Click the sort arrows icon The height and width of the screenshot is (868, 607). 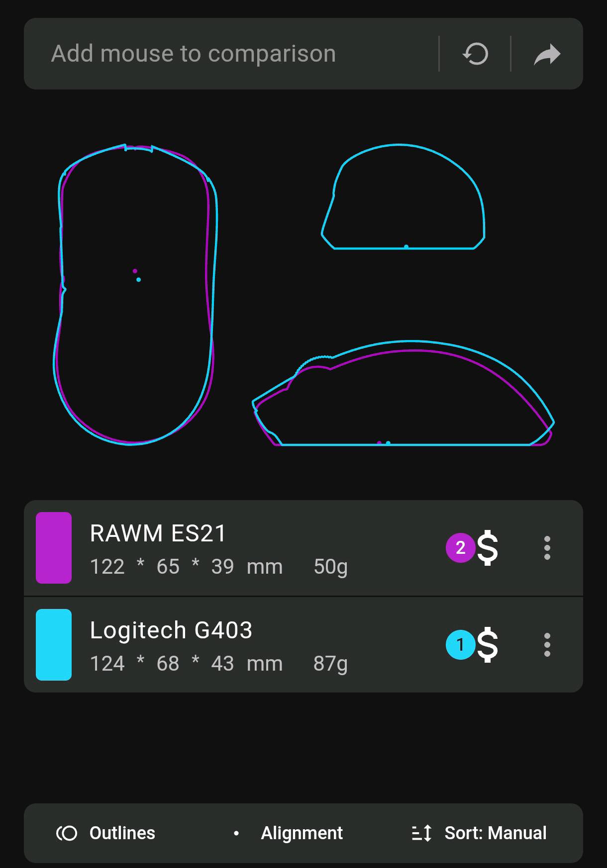(x=421, y=833)
